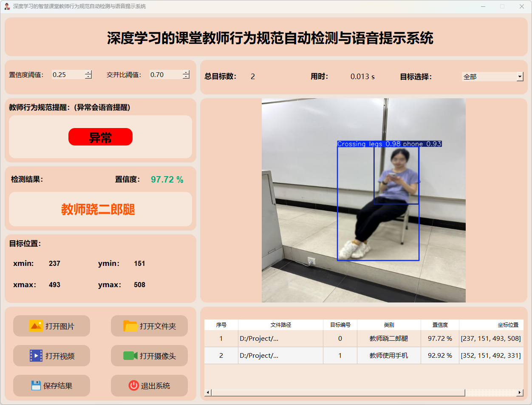Click the film icon on 打开视频
532x405 pixels.
click(x=36, y=356)
